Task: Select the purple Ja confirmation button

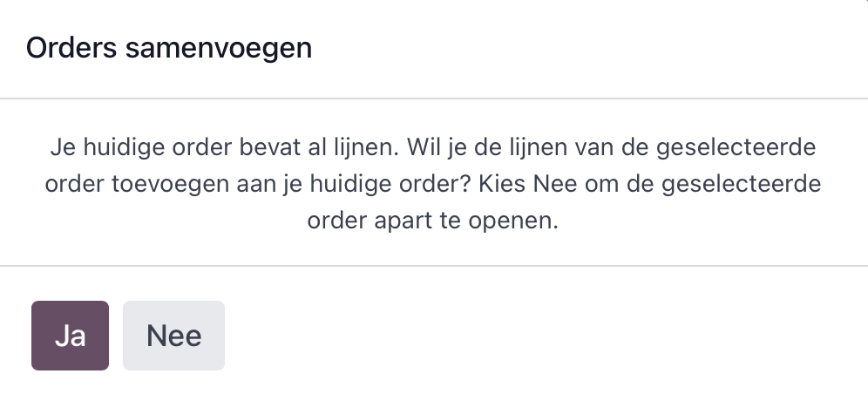Action: 70,336
